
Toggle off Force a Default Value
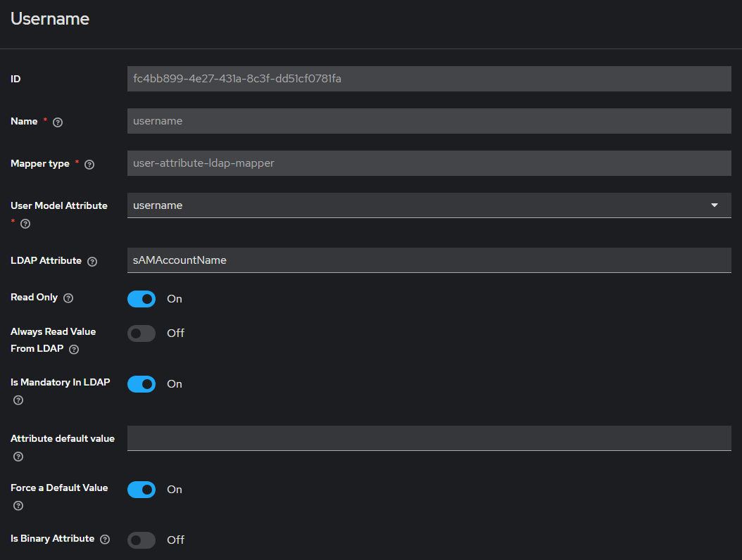[142, 490]
